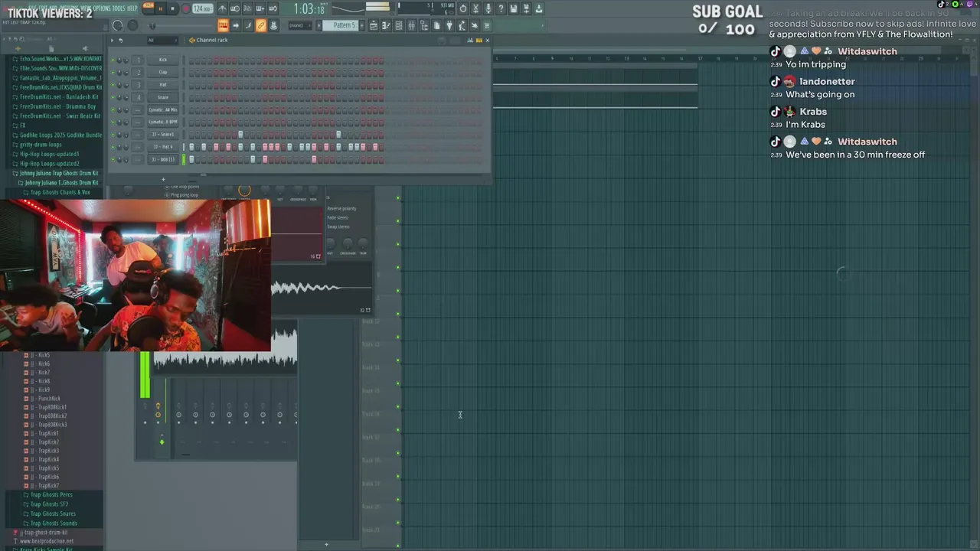This screenshot has height=551, width=980.
Task: Click mixer track number 1 for Kick
Action: click(139, 60)
